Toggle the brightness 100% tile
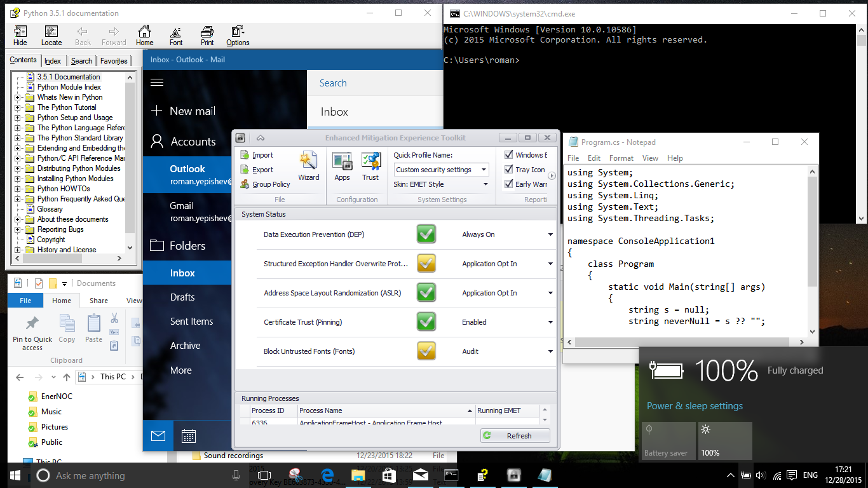The width and height of the screenshot is (868, 488). (725, 440)
